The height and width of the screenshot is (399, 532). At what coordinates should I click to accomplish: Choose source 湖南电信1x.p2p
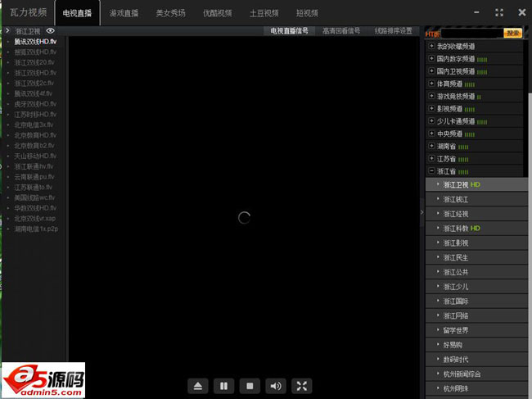[36, 229]
